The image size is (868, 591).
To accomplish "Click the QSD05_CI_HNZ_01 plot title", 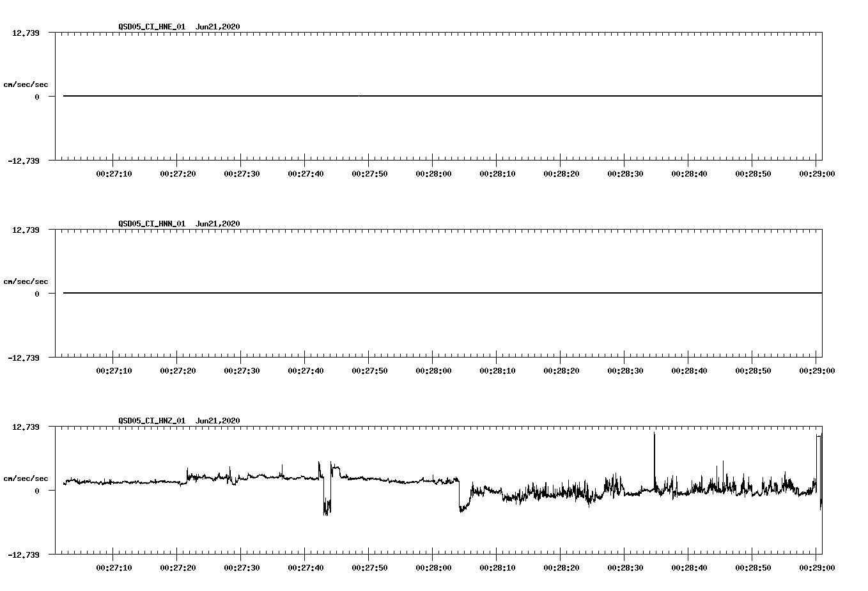I will 179,421.
